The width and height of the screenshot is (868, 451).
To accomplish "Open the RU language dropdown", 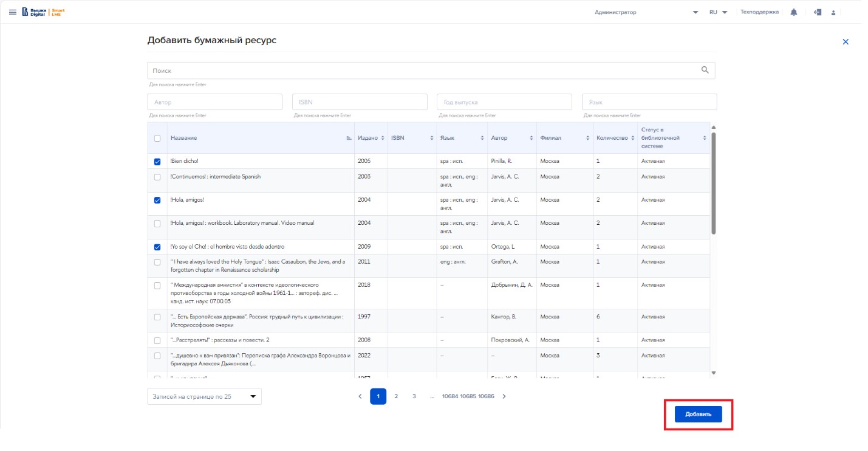I will point(718,12).
